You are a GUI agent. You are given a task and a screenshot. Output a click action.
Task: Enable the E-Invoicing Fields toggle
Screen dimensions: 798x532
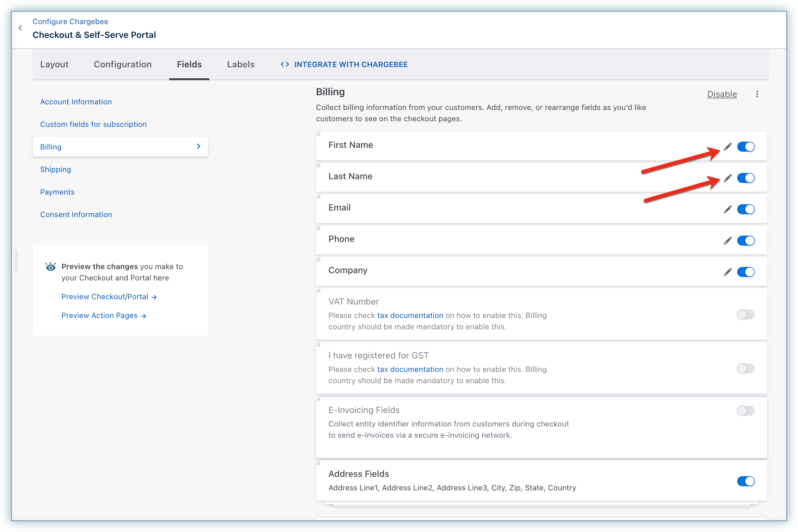(x=745, y=410)
